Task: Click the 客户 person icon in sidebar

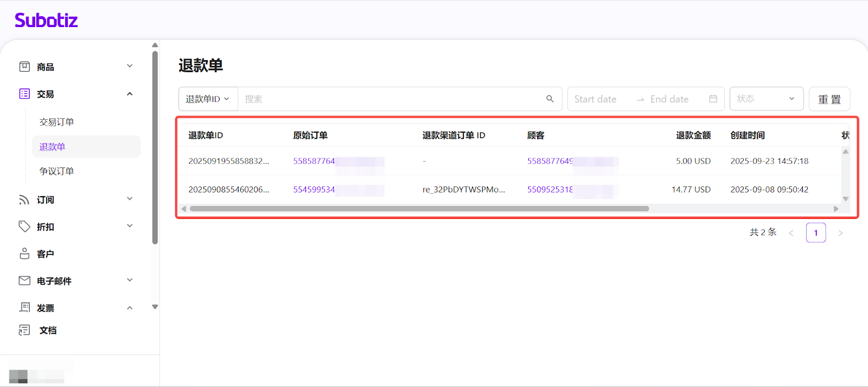Action: 24,254
